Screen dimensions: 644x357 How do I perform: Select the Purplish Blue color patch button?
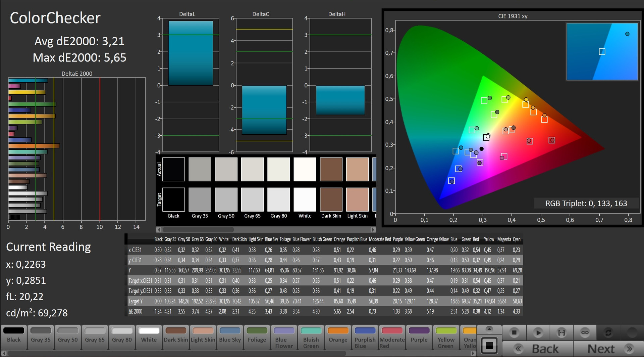coord(365,337)
